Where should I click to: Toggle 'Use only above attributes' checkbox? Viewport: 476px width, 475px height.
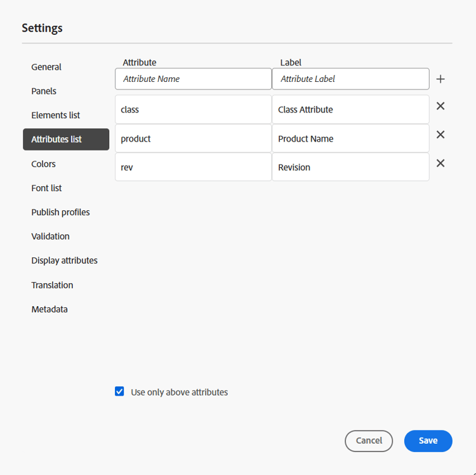119,392
